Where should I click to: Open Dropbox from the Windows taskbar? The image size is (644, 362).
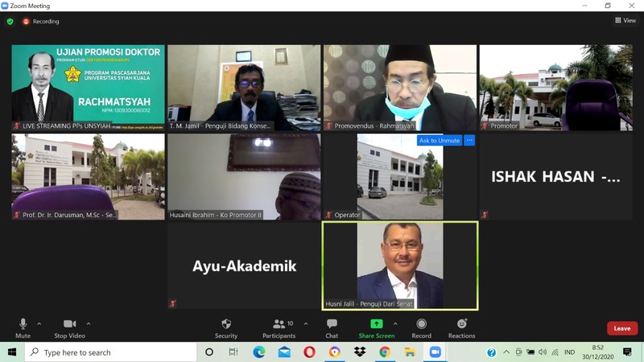click(x=360, y=352)
